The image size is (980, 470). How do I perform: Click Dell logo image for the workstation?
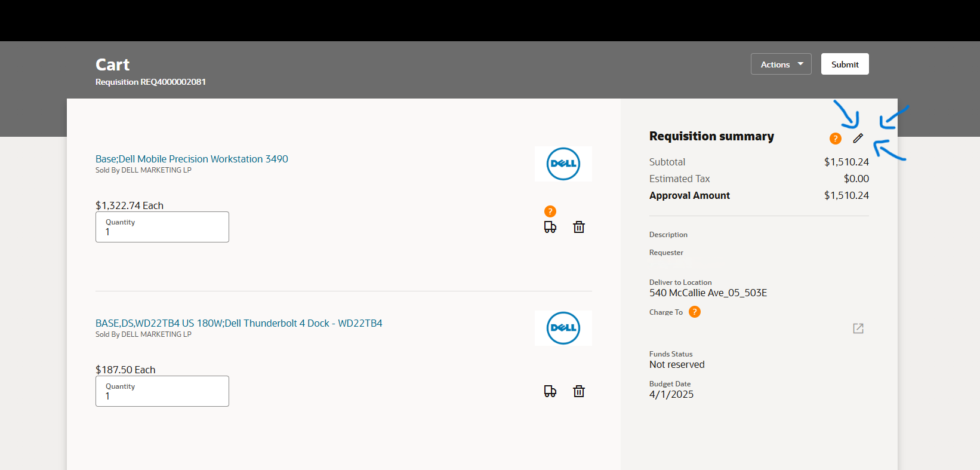click(x=563, y=164)
